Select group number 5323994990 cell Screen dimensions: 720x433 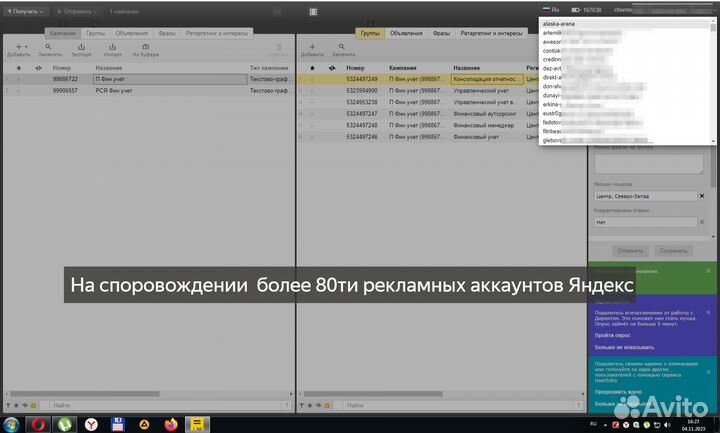[362, 90]
